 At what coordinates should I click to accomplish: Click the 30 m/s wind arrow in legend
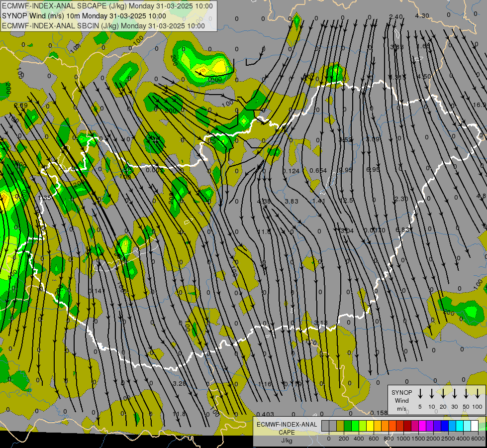coord(454,394)
